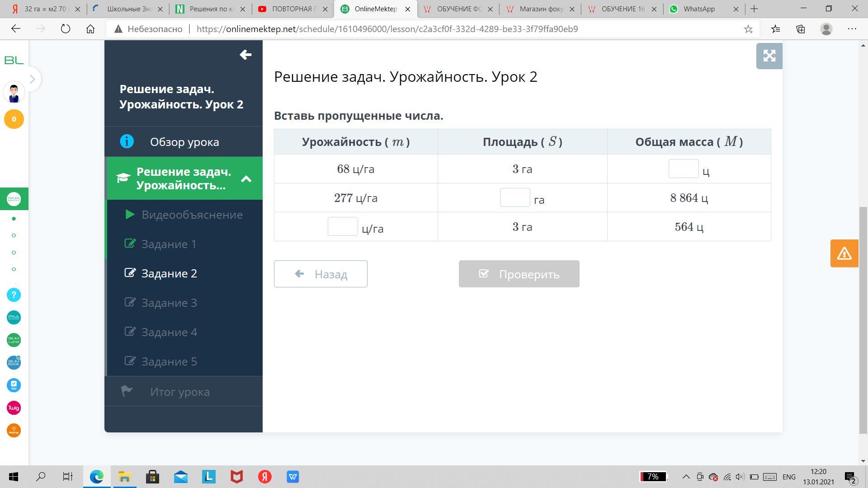868x488 pixels.
Task: Expand the left sidebar chevron
Action: pos(32,79)
